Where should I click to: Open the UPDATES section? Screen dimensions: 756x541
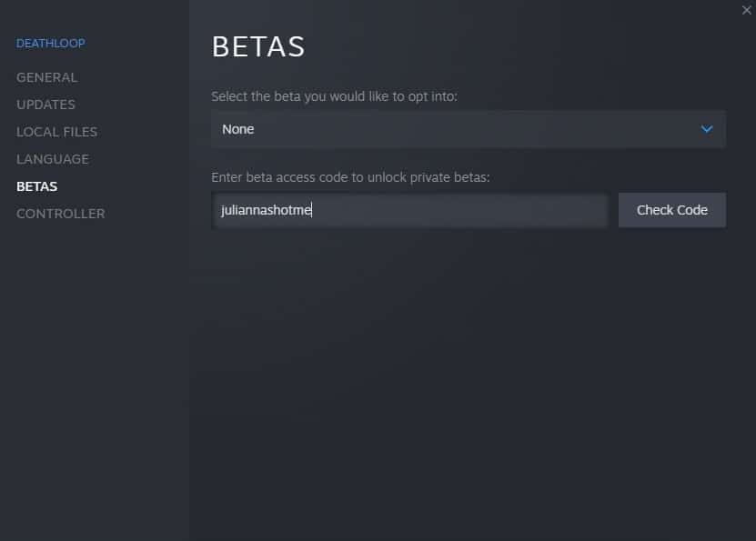45,105
